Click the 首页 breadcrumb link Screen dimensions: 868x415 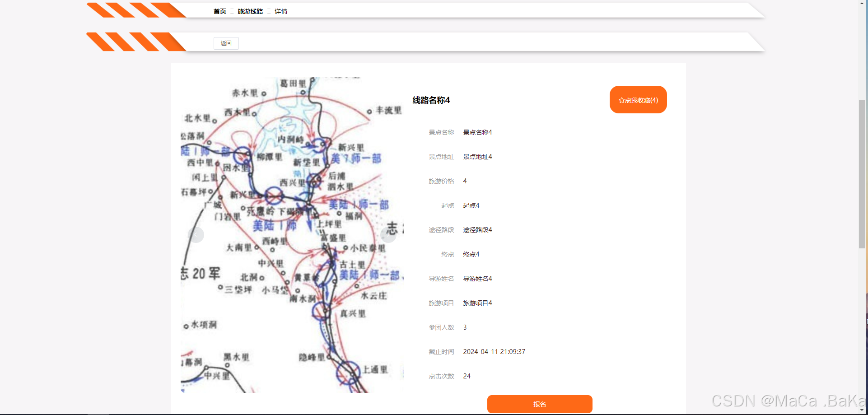point(219,11)
